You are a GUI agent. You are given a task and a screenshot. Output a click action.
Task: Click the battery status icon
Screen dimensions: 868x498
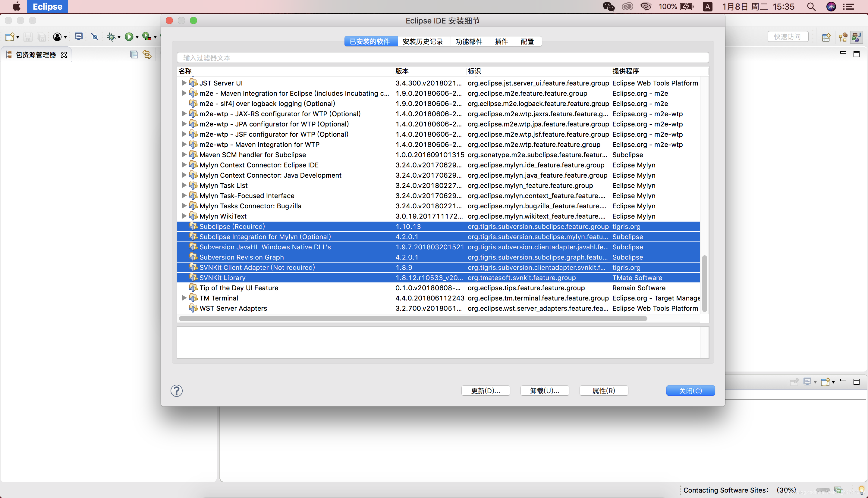click(687, 7)
